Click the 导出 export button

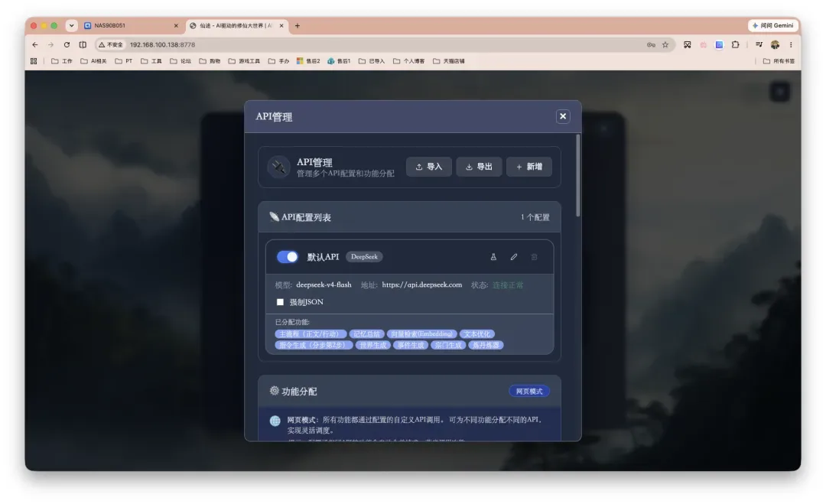(x=479, y=167)
